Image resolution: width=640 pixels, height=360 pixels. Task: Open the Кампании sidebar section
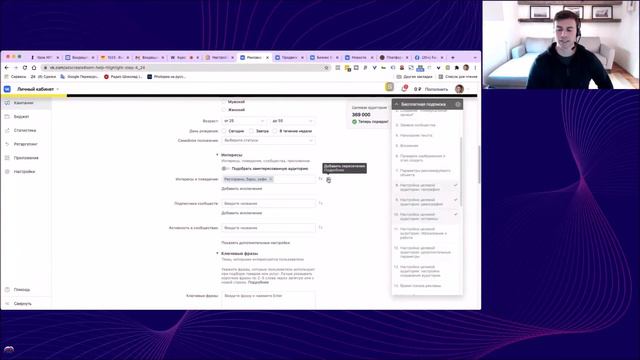coord(25,103)
